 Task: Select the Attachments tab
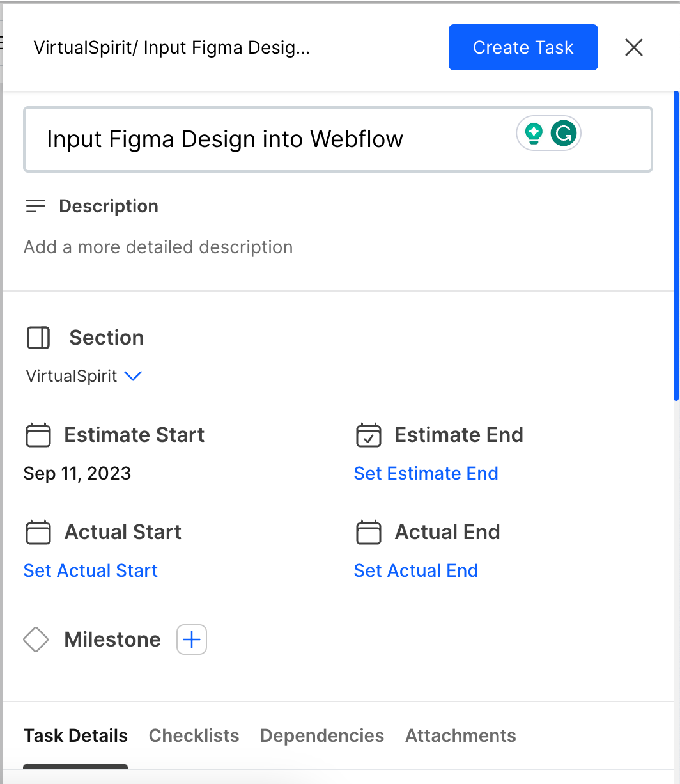click(461, 736)
